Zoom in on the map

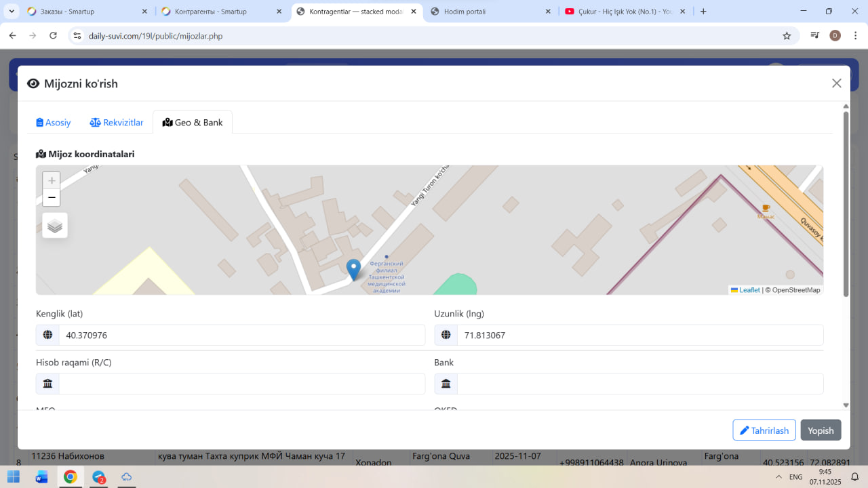point(52,181)
